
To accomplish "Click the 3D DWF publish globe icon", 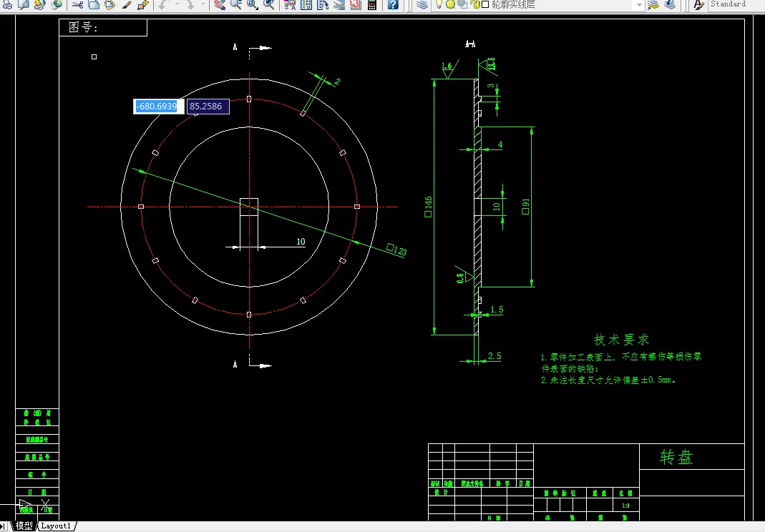I will point(56,4).
